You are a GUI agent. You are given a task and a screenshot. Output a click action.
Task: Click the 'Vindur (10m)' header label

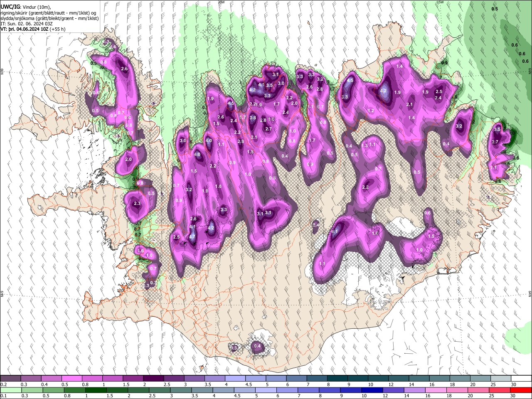37,7
